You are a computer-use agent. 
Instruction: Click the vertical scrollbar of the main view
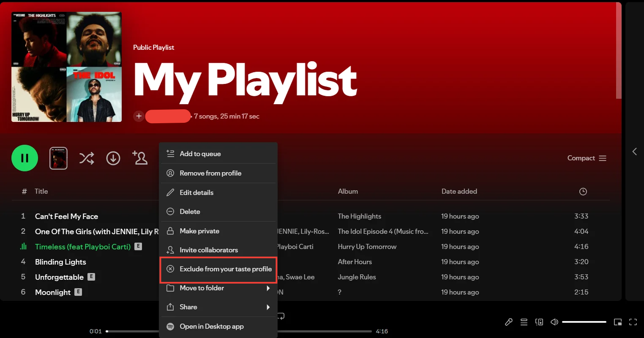coord(619,51)
